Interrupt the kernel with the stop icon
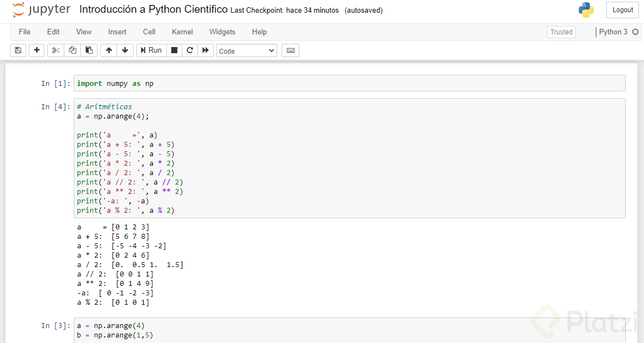This screenshot has height=343, width=644. pos(173,50)
